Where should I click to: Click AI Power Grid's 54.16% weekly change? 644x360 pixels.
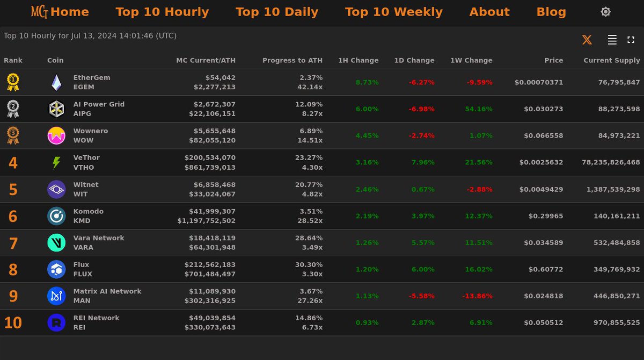[478, 109]
